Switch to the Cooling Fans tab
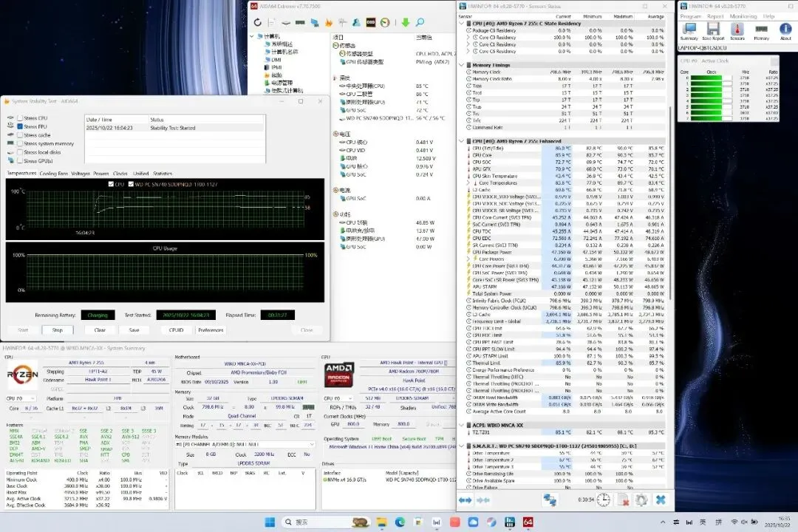Viewport: 798px width, 532px height. point(53,174)
